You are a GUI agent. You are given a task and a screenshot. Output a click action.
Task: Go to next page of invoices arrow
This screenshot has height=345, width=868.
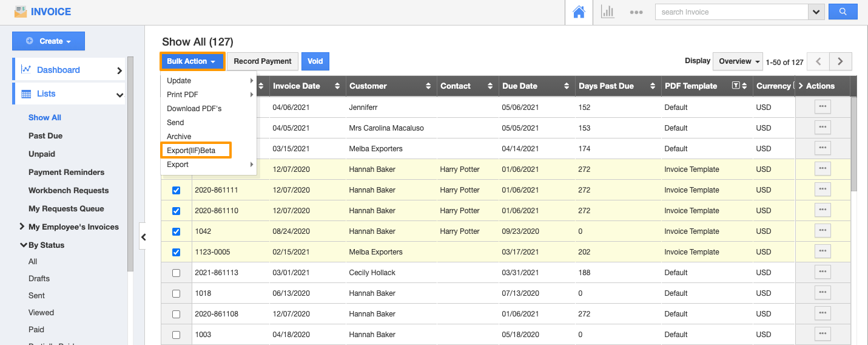pyautogui.click(x=840, y=61)
